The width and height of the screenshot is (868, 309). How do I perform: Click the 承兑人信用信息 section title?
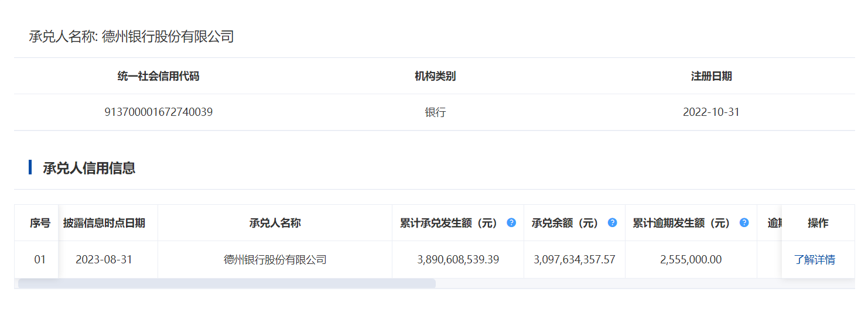coord(89,168)
